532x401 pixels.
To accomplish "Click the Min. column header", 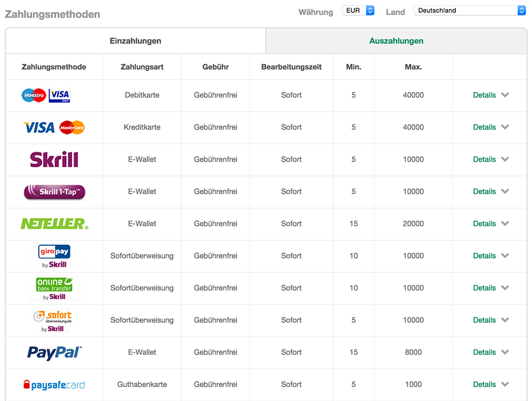I will click(354, 67).
